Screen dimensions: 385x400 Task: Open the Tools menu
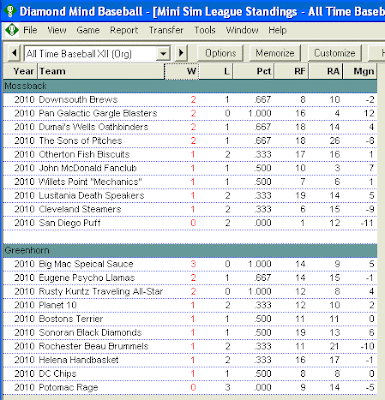(205, 30)
